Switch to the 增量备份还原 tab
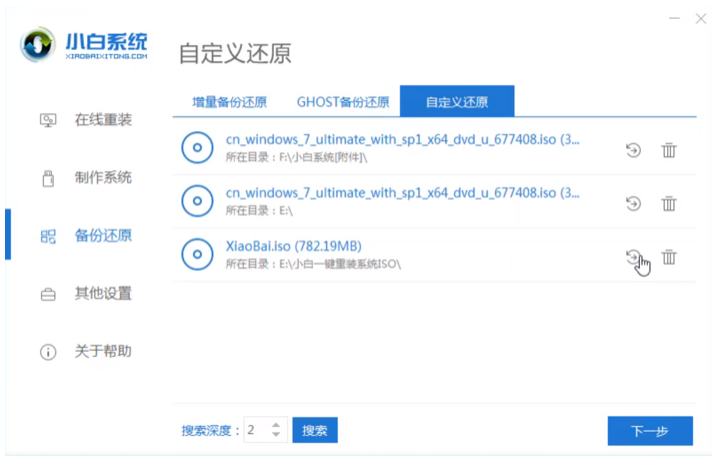This screenshot has width=718, height=462. coord(229,102)
